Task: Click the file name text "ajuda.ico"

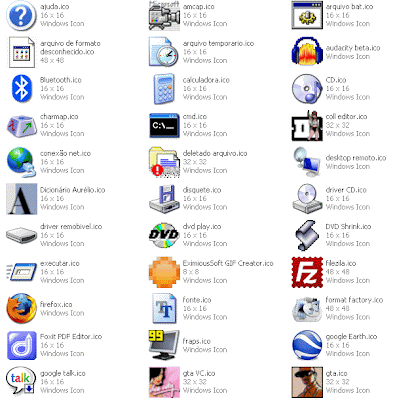Action: click(55, 7)
